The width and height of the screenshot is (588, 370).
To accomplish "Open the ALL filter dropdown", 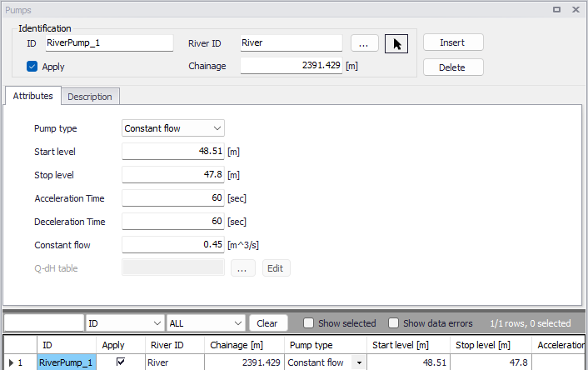I will pos(206,323).
